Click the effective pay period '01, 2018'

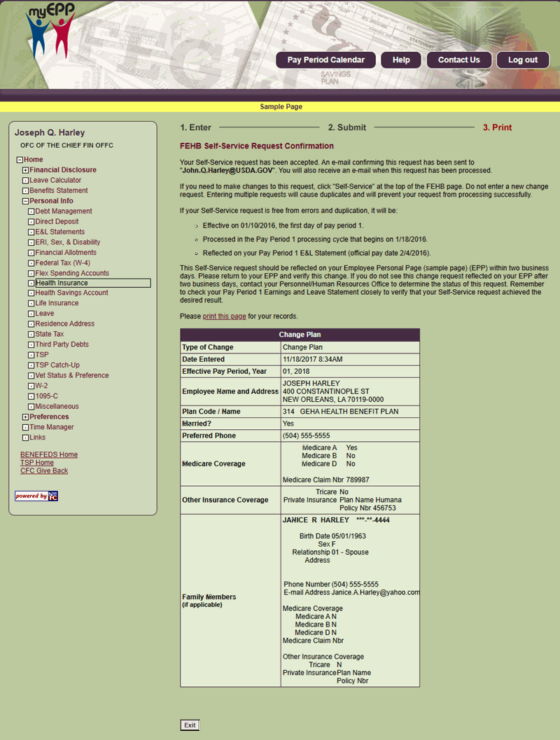tap(296, 372)
